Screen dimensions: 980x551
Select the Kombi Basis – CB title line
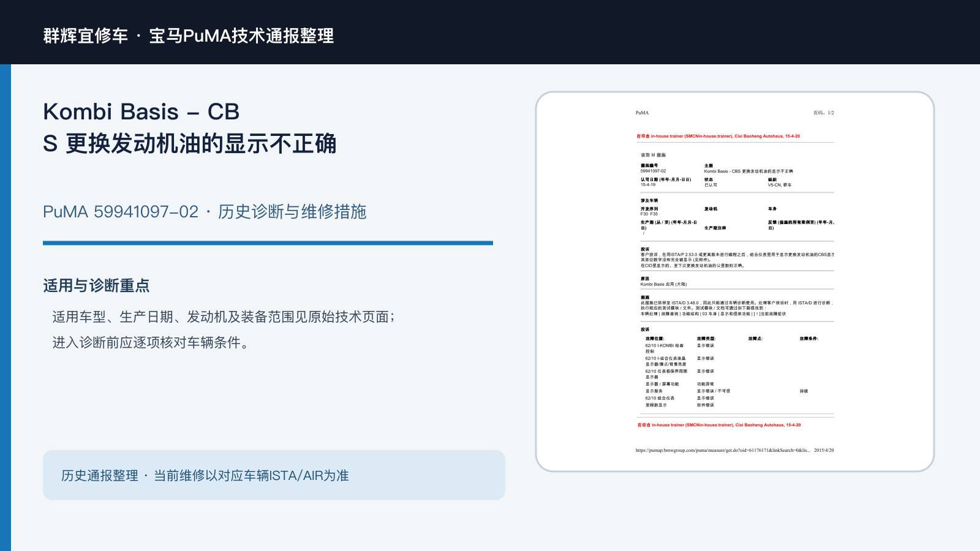pos(141,111)
